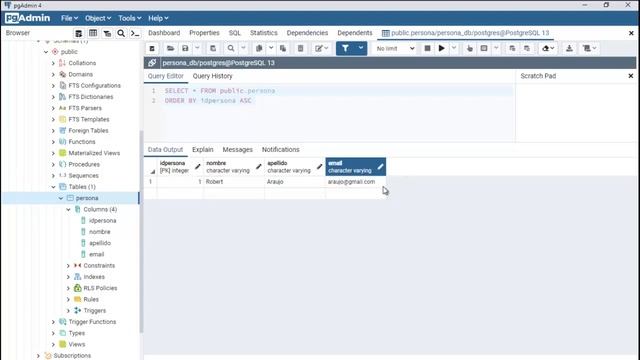Viewport: 640px width, 360px height.
Task: Click the Find magnifier icon in query toolbar
Action: pos(231,48)
